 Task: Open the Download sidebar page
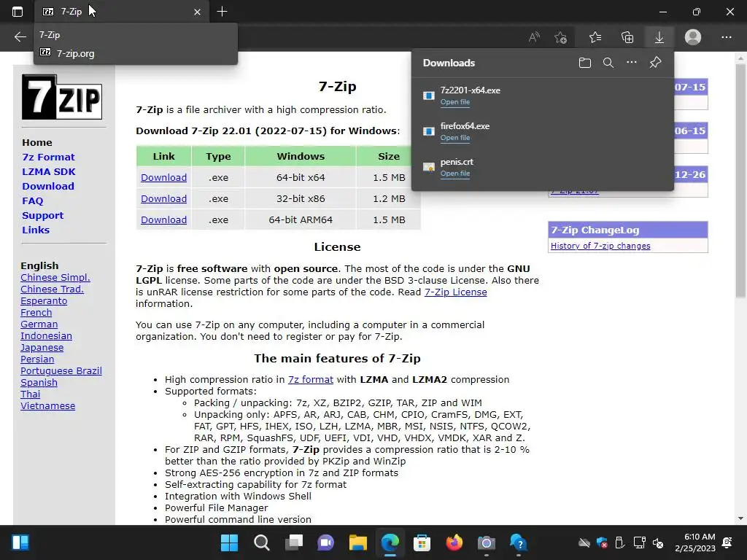[x=48, y=186]
